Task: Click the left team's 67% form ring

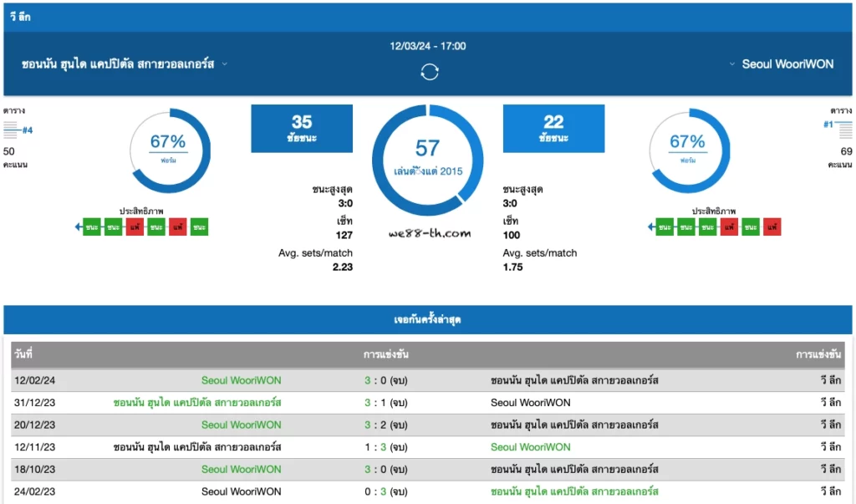Action: point(169,150)
